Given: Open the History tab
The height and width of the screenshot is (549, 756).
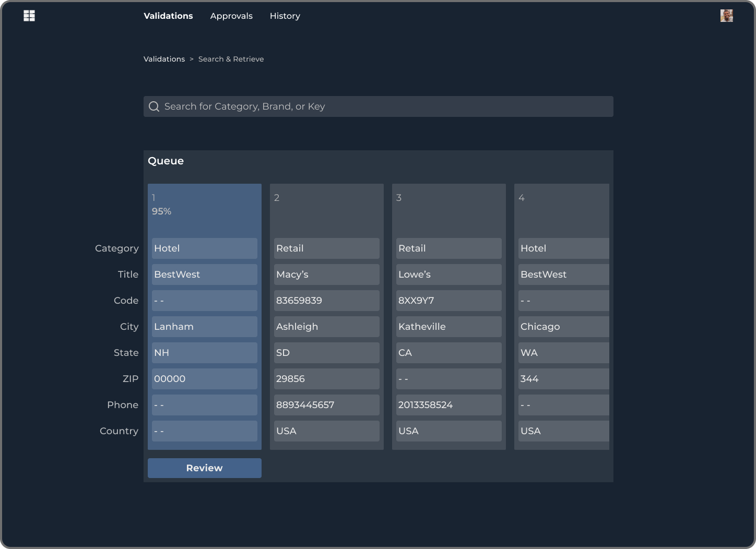Looking at the screenshot, I should point(285,16).
